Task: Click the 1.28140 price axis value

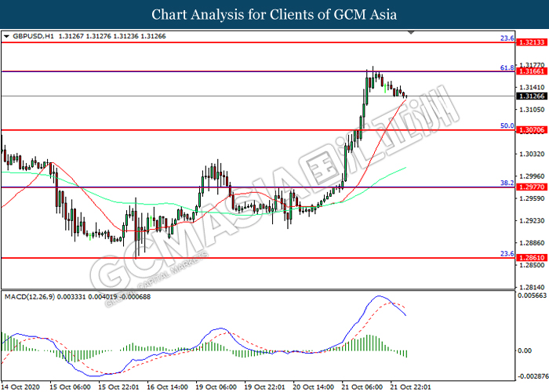Action: [532, 288]
